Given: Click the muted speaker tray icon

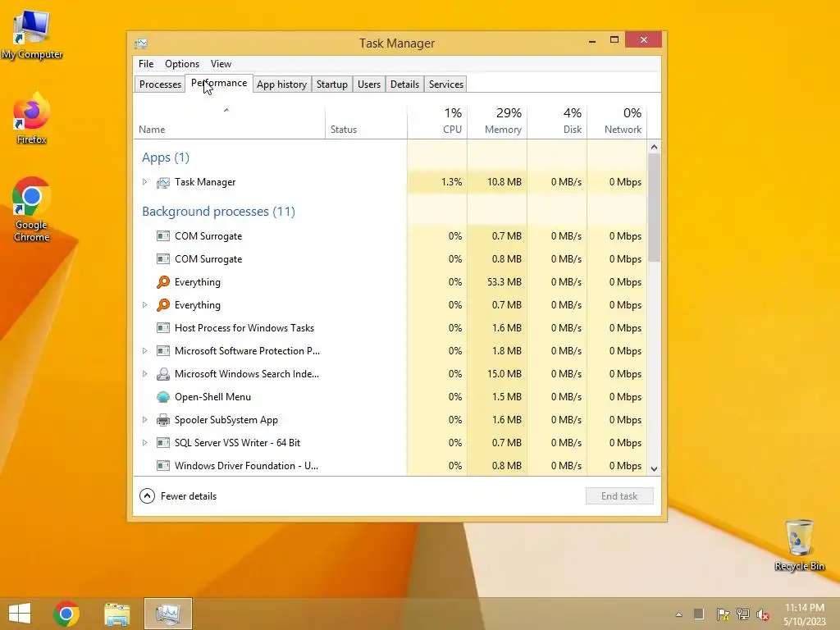Looking at the screenshot, I should [x=763, y=614].
